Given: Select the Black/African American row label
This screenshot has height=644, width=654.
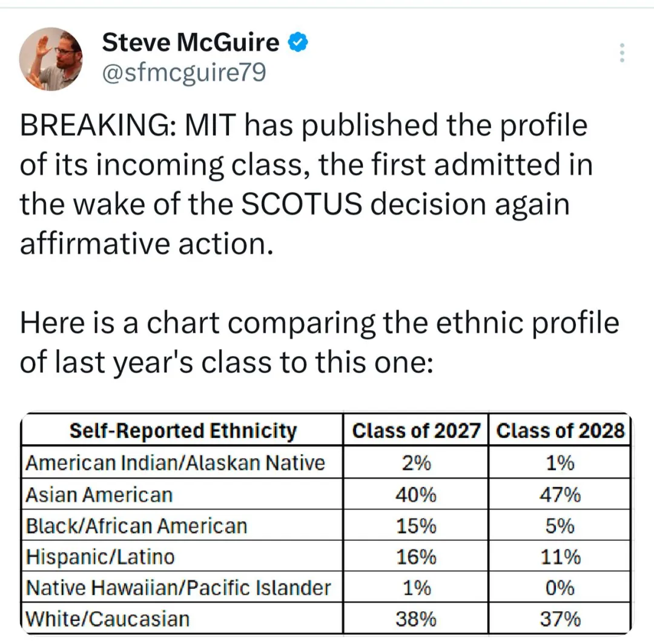Looking at the screenshot, I should [x=136, y=525].
